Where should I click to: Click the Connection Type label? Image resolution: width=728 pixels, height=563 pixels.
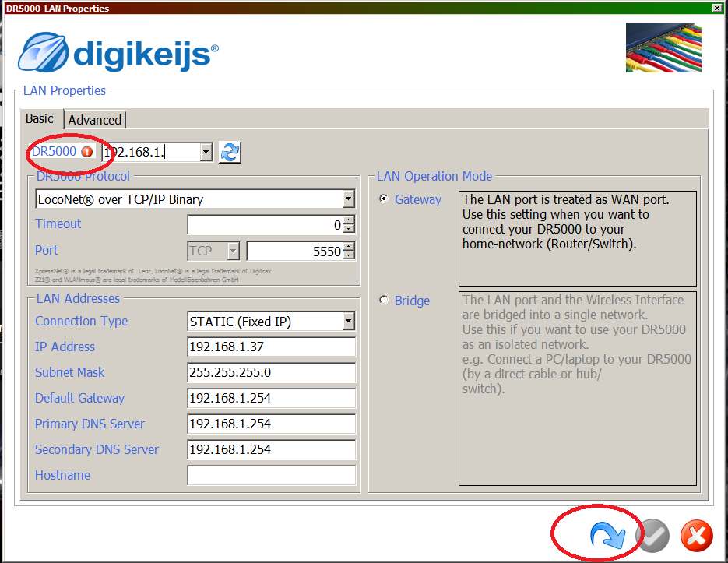(81, 321)
